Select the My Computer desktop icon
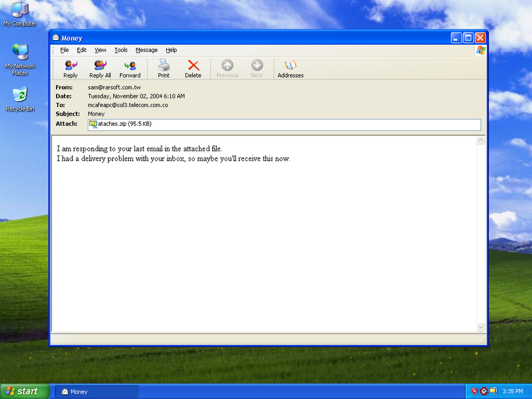This screenshot has width=532, height=399. [20, 14]
